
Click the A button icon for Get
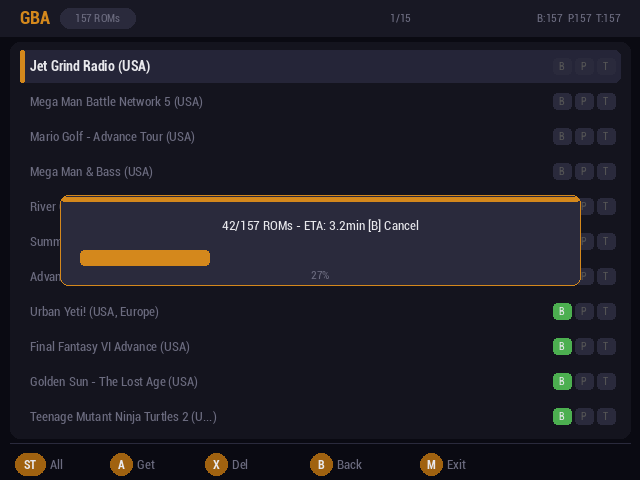(x=122, y=464)
